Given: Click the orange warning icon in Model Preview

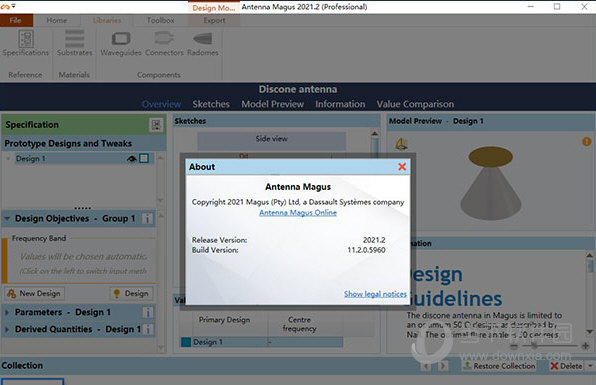Looking at the screenshot, I should (586, 142).
